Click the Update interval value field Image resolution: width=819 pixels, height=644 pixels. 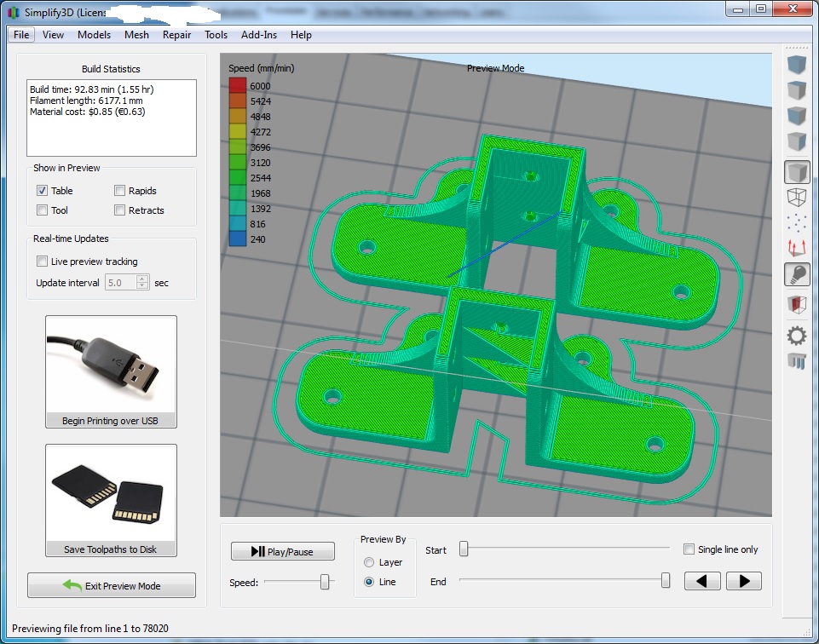(121, 282)
